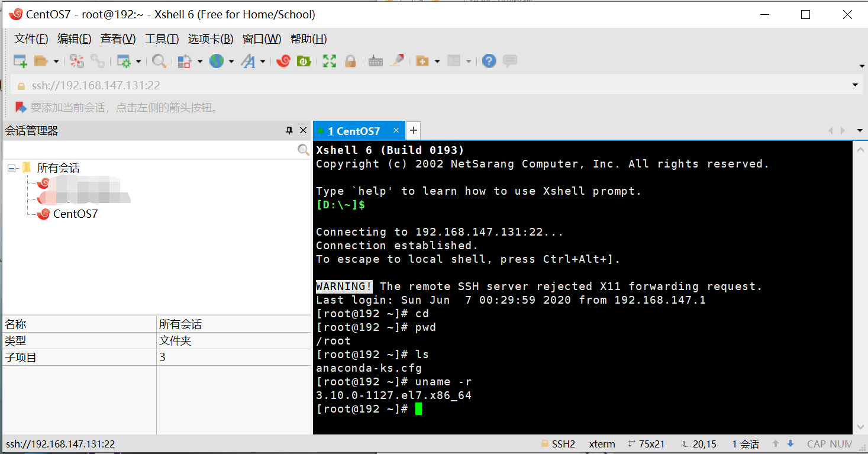Open the 文件(F) menu
Screen dimensions: 868x454
pyautogui.click(x=31, y=39)
